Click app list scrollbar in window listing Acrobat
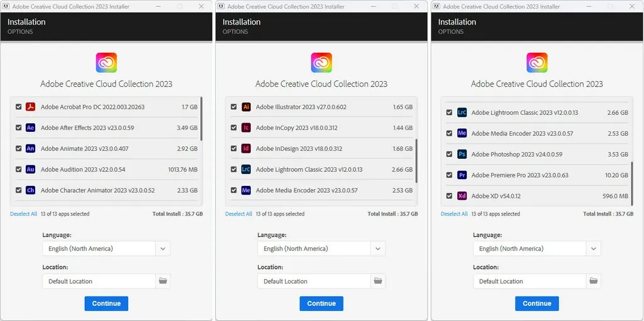This screenshot has width=644, height=321. coord(201,119)
